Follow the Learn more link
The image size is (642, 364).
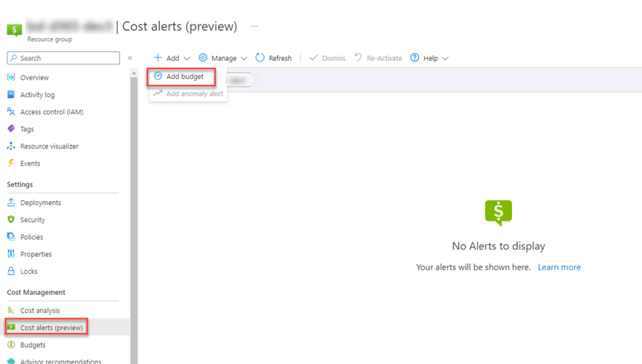pos(559,267)
